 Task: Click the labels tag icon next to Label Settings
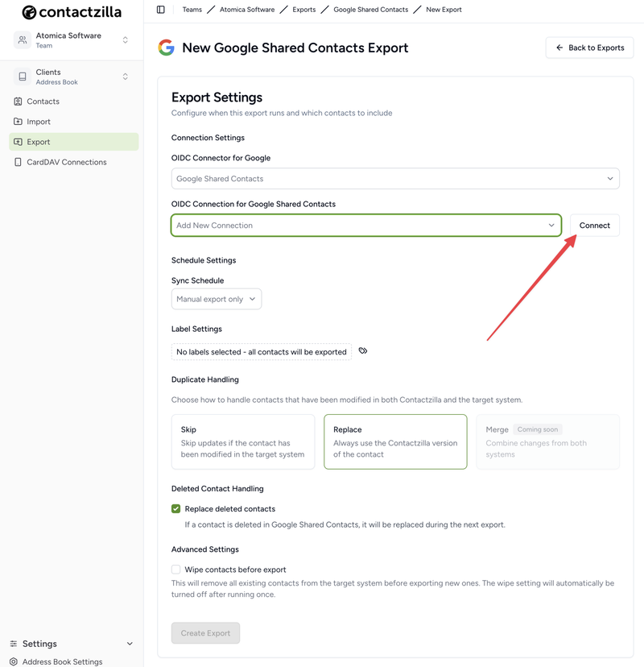(x=362, y=350)
